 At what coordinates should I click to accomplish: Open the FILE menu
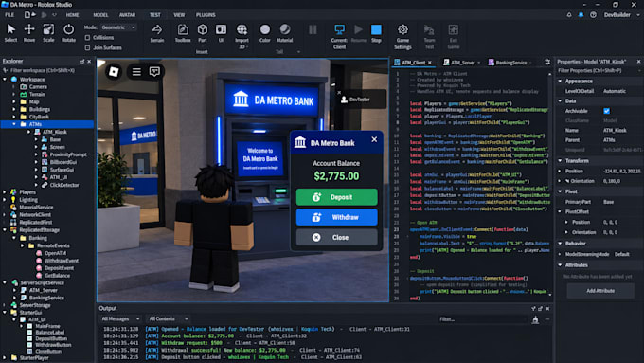click(x=9, y=15)
